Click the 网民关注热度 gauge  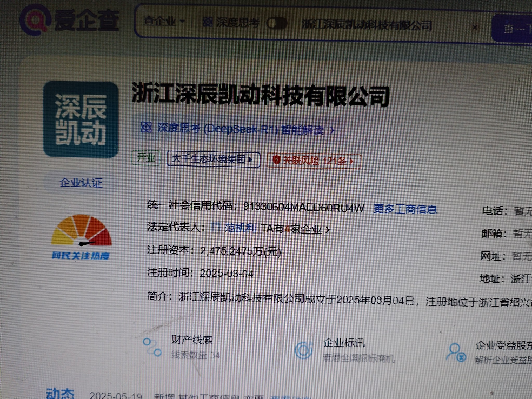[x=81, y=236]
